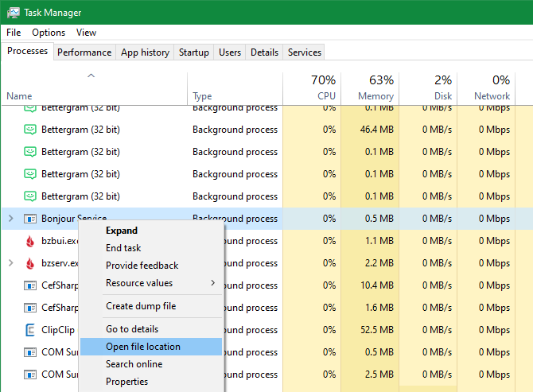
Task: Open the Startup tab
Action: point(193,52)
